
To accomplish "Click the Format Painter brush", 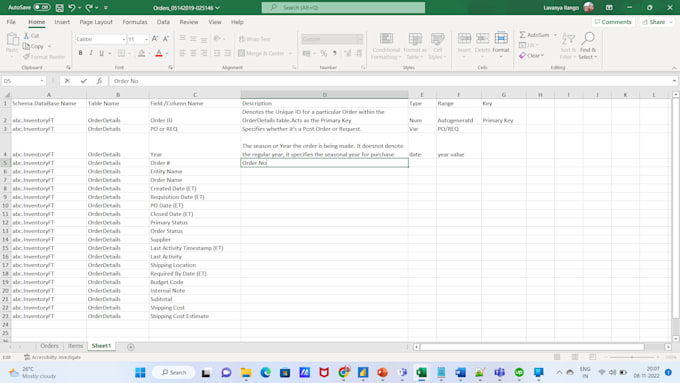I will (26, 57).
